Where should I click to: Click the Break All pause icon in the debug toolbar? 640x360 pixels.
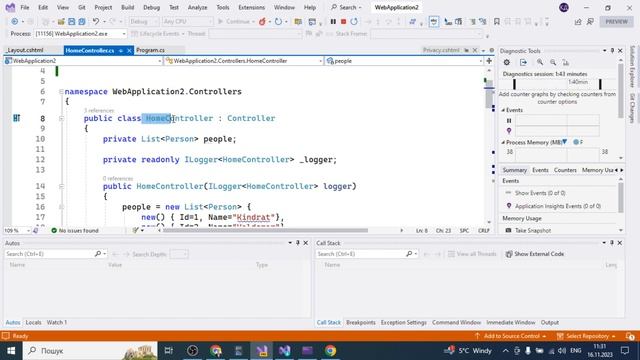point(333,22)
